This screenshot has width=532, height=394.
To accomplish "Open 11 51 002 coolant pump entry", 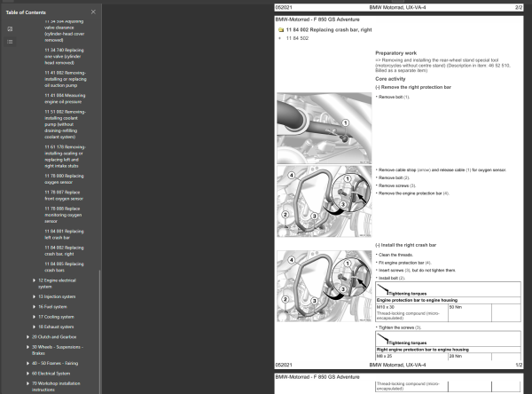I will pos(65,124).
